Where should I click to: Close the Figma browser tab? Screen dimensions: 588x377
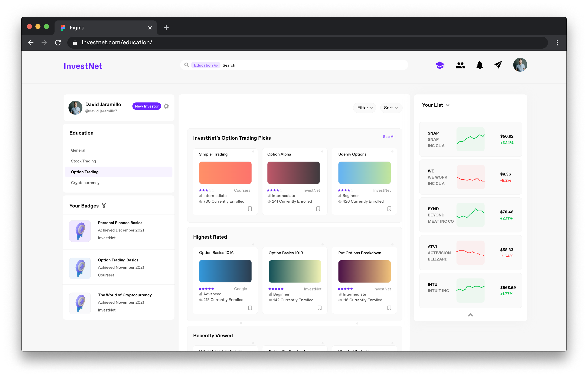(150, 28)
